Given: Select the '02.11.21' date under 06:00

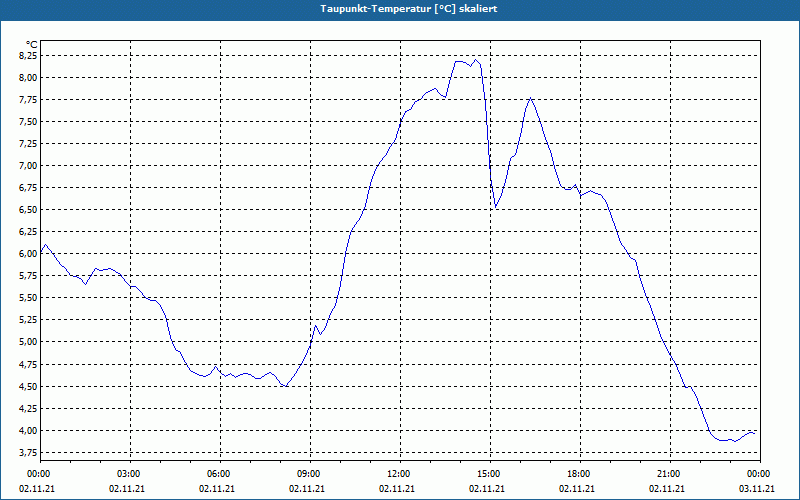Looking at the screenshot, I should point(217,489).
